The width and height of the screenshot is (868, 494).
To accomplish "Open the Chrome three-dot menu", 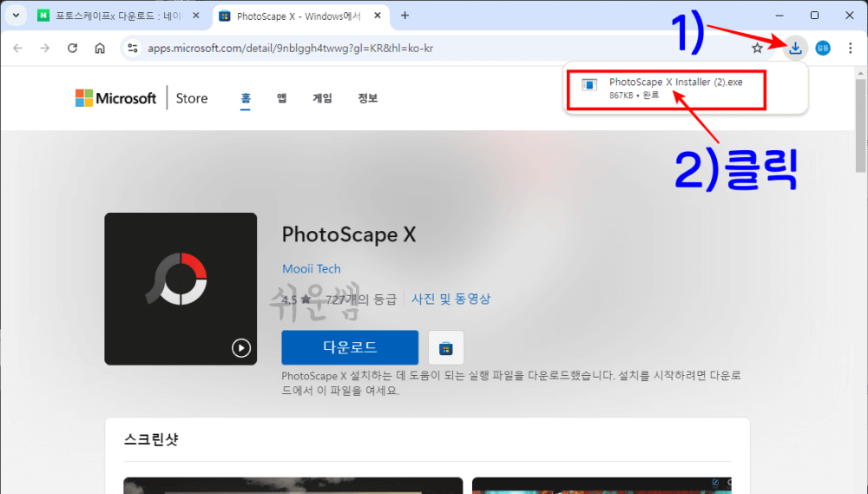I will (851, 48).
